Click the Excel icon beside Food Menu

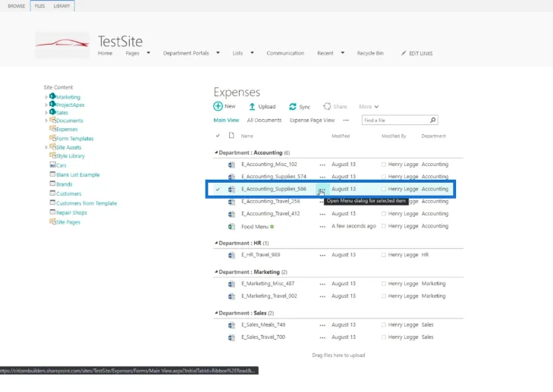(231, 226)
